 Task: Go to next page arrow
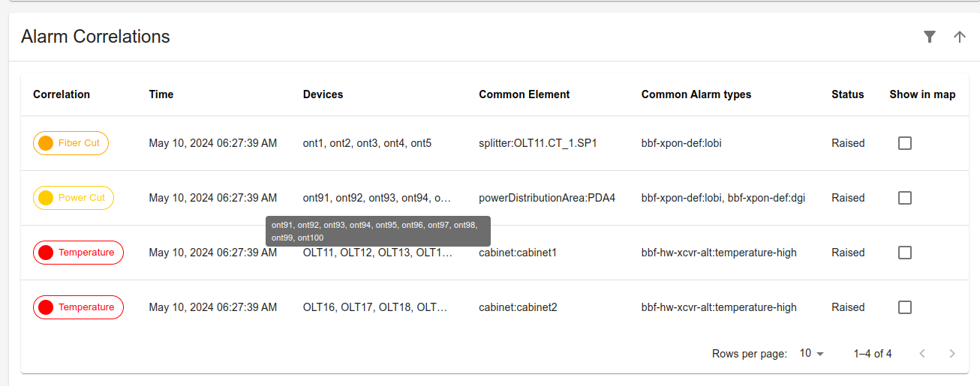952,354
